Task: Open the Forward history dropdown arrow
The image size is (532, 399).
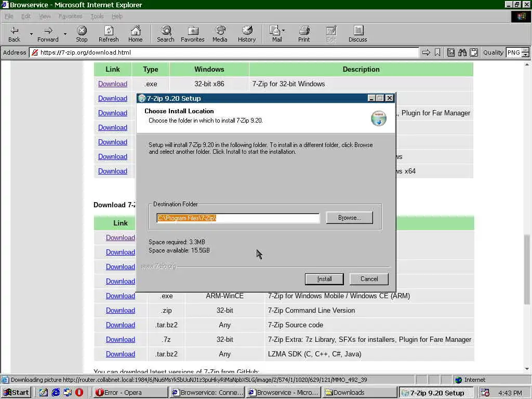Action: [x=65, y=34]
